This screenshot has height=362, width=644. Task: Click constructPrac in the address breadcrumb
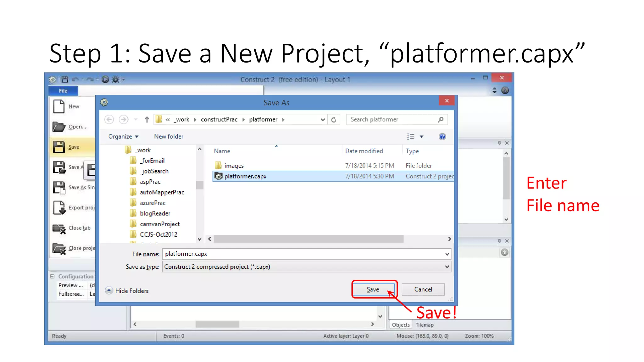pos(219,119)
